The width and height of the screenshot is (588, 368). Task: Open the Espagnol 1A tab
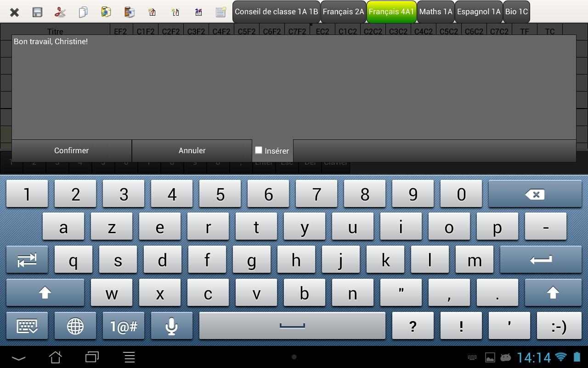coord(479,12)
